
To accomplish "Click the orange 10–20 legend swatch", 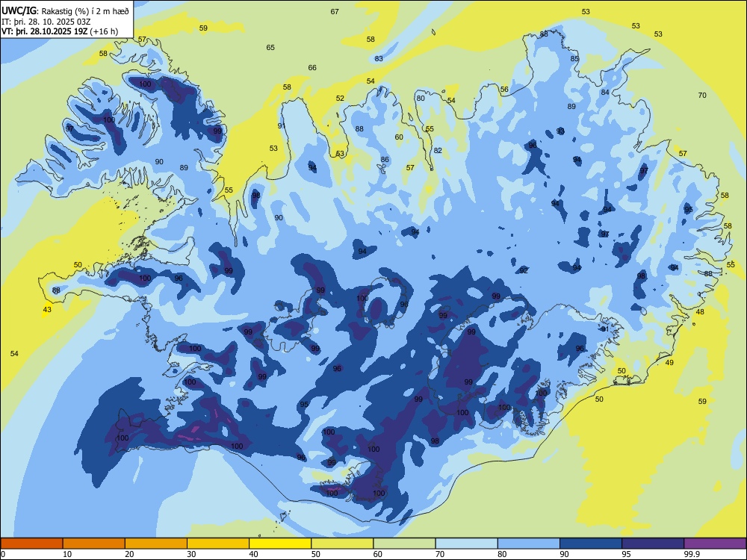I will point(94,544).
